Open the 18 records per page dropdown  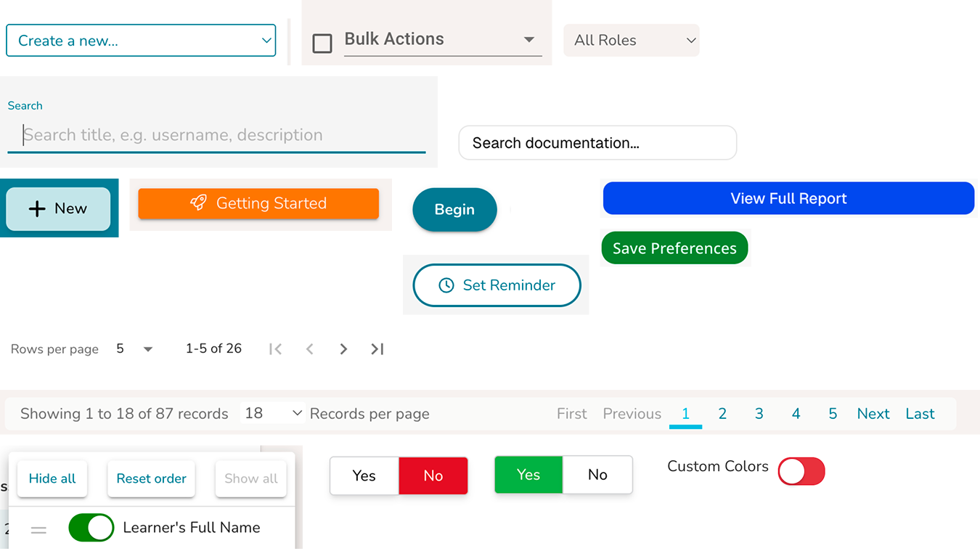tap(271, 412)
